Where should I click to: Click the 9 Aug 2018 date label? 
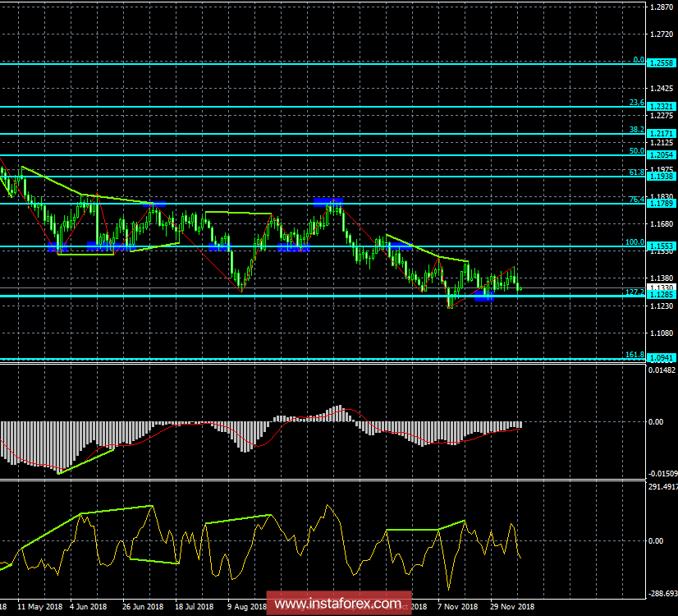245,607
